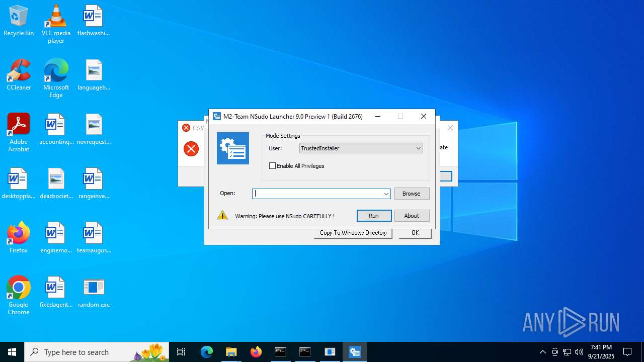Open the Windows Start menu

pyautogui.click(x=12, y=352)
